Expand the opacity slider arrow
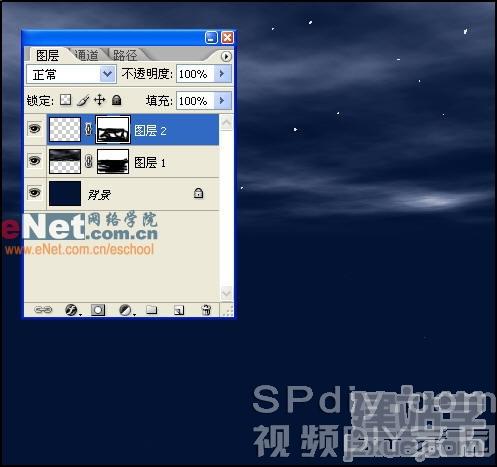The image size is (497, 467). click(222, 74)
